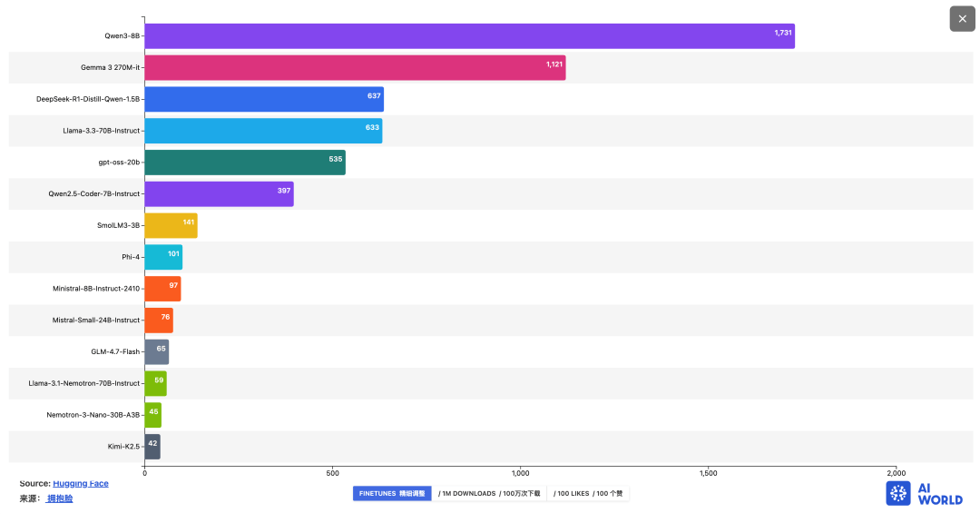Open the Chinese 拥抱脸 source link
Image resolution: width=980 pixels, height=523 pixels.
(60, 498)
